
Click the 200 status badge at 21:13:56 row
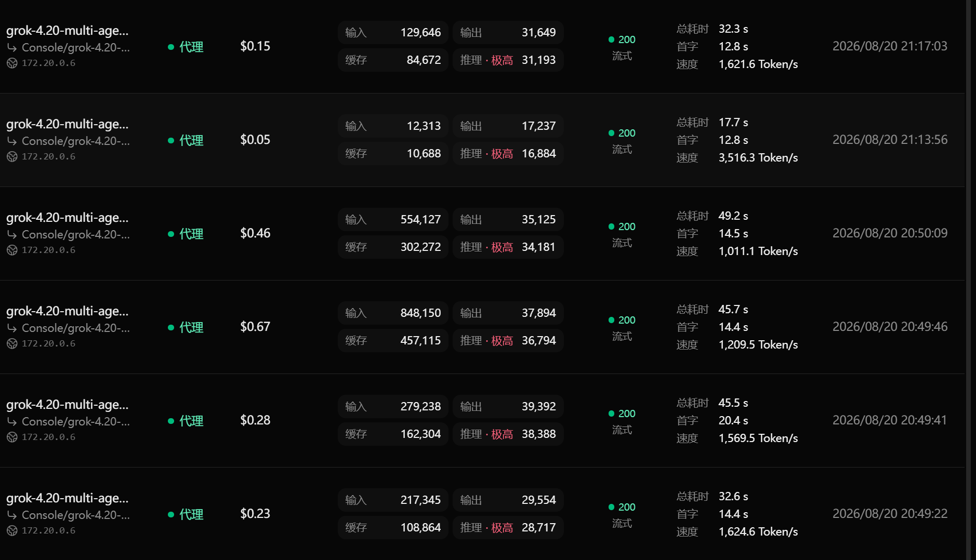tap(622, 133)
